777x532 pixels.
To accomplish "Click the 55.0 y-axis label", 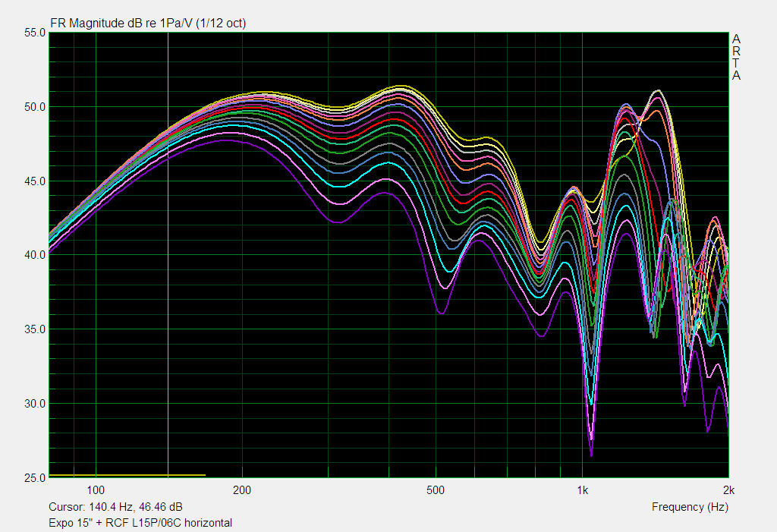I will point(35,33).
